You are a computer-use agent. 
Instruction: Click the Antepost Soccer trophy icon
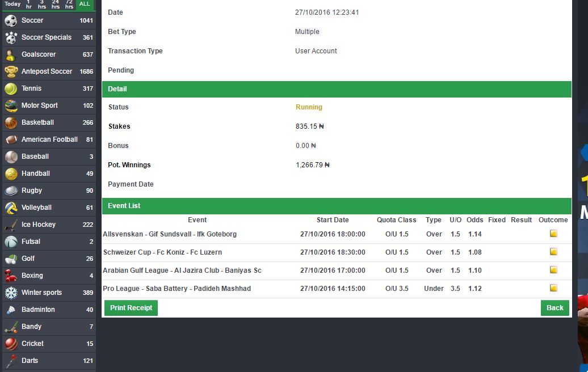pos(11,71)
